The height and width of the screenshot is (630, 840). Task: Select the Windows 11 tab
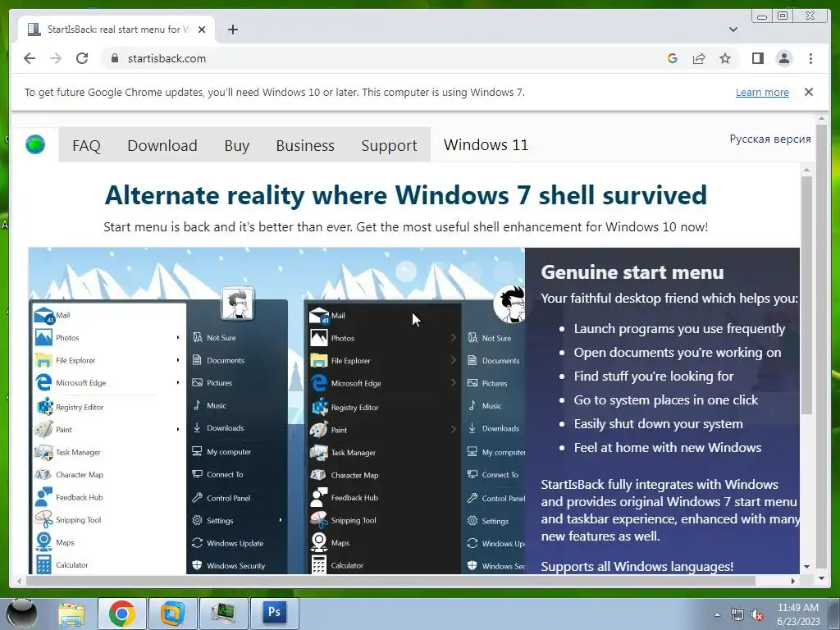click(x=486, y=144)
